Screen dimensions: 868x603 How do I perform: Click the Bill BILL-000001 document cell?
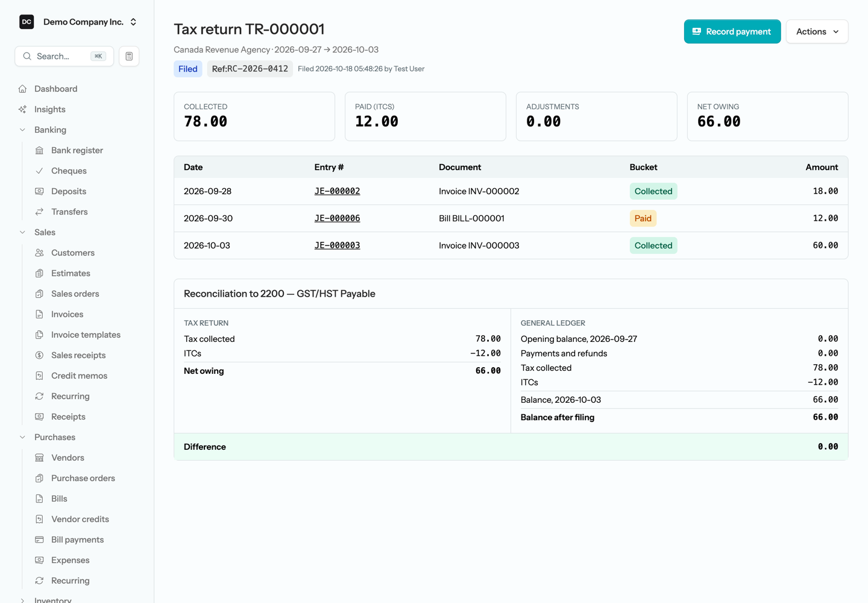pos(471,218)
